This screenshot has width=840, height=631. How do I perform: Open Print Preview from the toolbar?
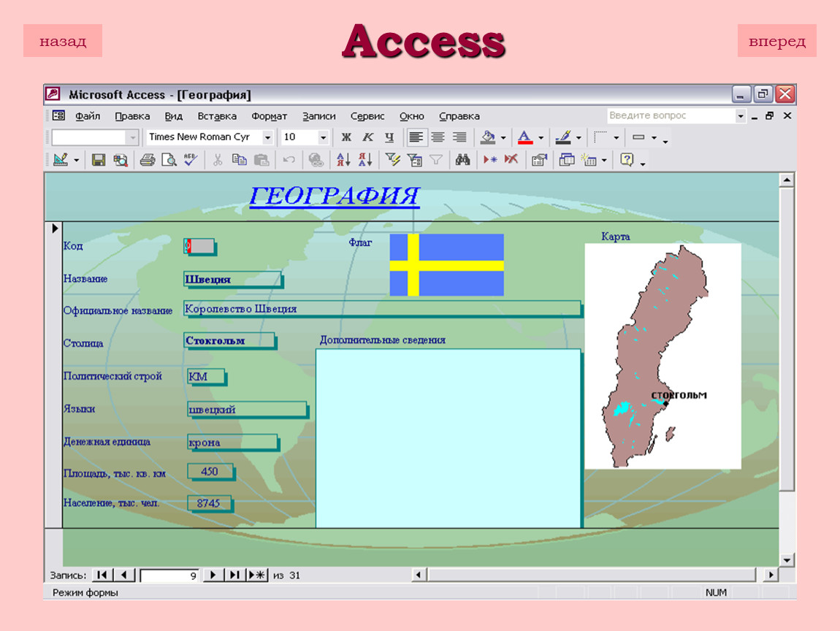click(x=169, y=160)
